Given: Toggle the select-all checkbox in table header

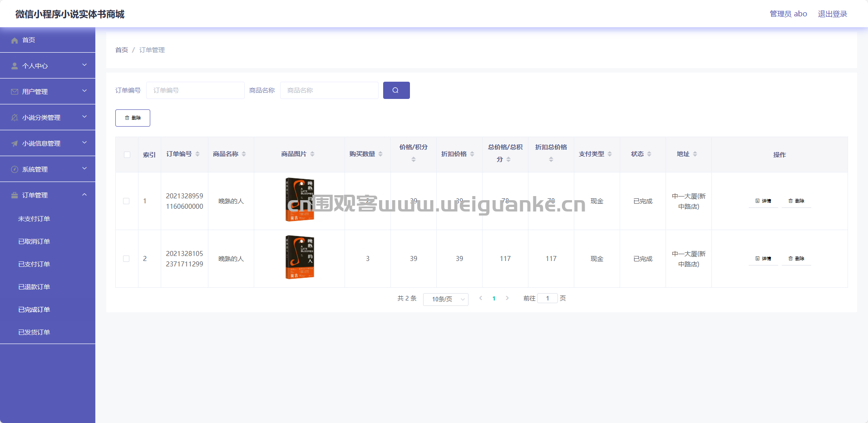Looking at the screenshot, I should [127, 155].
